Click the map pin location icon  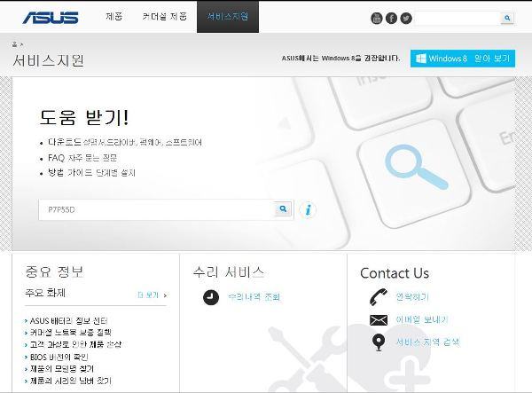click(x=379, y=342)
